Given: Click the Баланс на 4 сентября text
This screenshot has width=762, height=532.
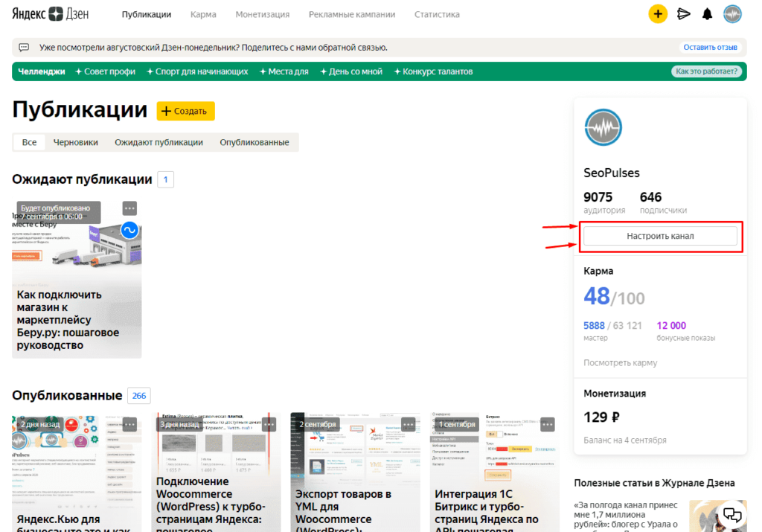Looking at the screenshot, I should click(625, 440).
